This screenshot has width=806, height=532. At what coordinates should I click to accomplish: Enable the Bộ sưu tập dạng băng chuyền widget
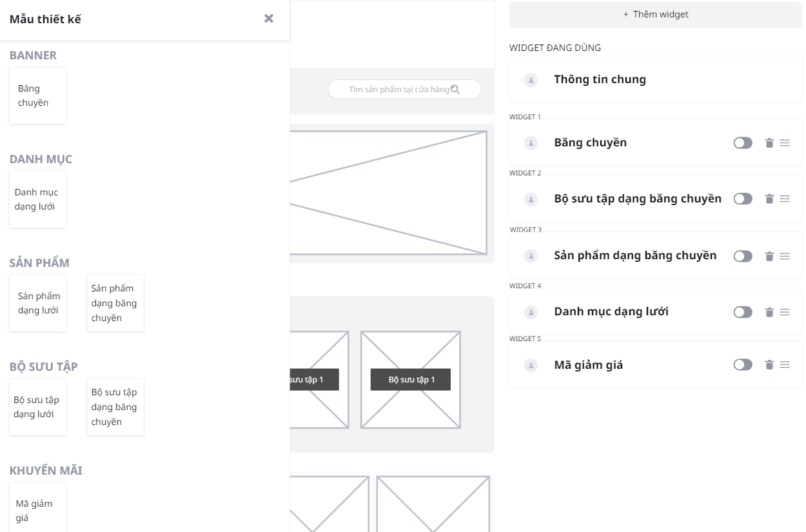tap(743, 199)
